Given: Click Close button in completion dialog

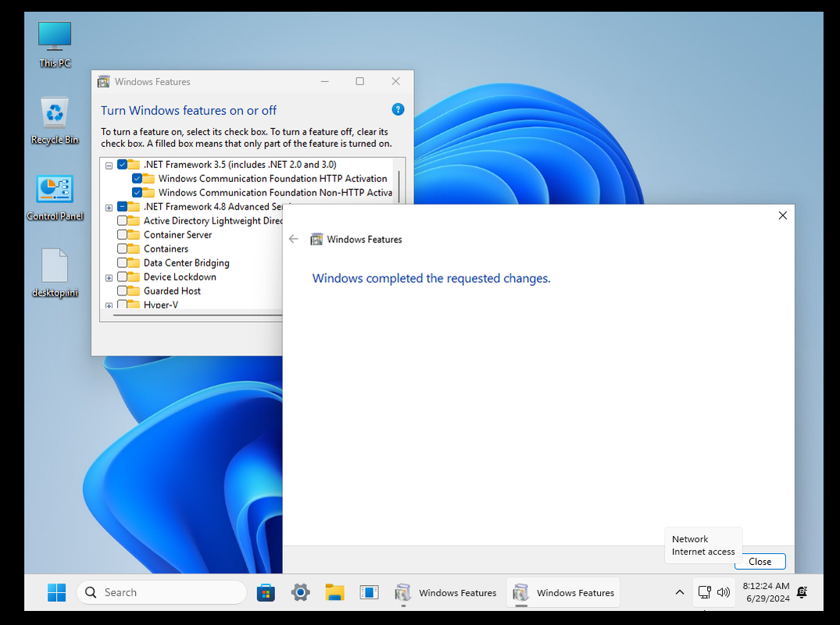Looking at the screenshot, I should pos(760,561).
